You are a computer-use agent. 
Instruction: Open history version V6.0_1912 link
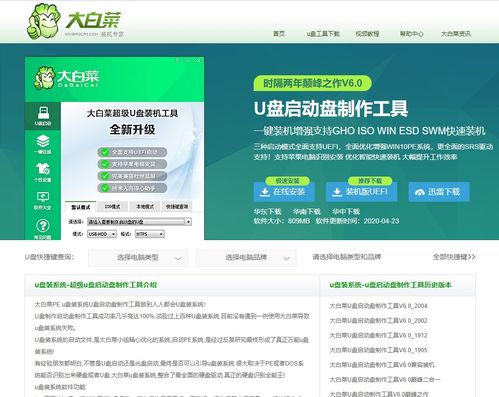(378, 335)
